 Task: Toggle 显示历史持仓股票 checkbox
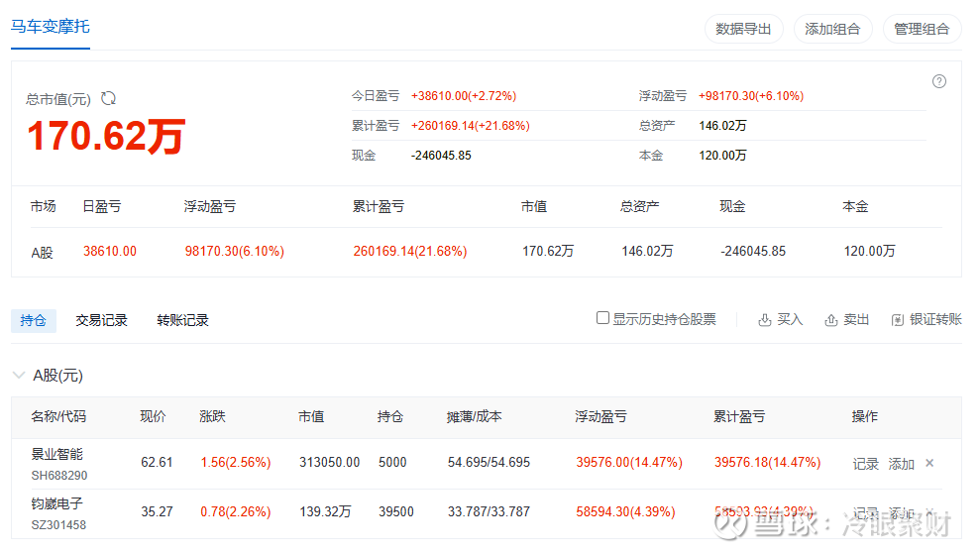[x=602, y=318]
